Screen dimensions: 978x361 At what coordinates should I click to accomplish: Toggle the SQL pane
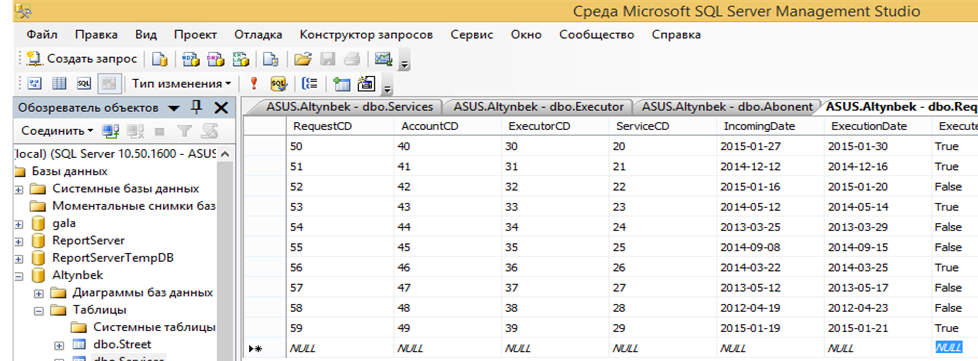[x=84, y=84]
